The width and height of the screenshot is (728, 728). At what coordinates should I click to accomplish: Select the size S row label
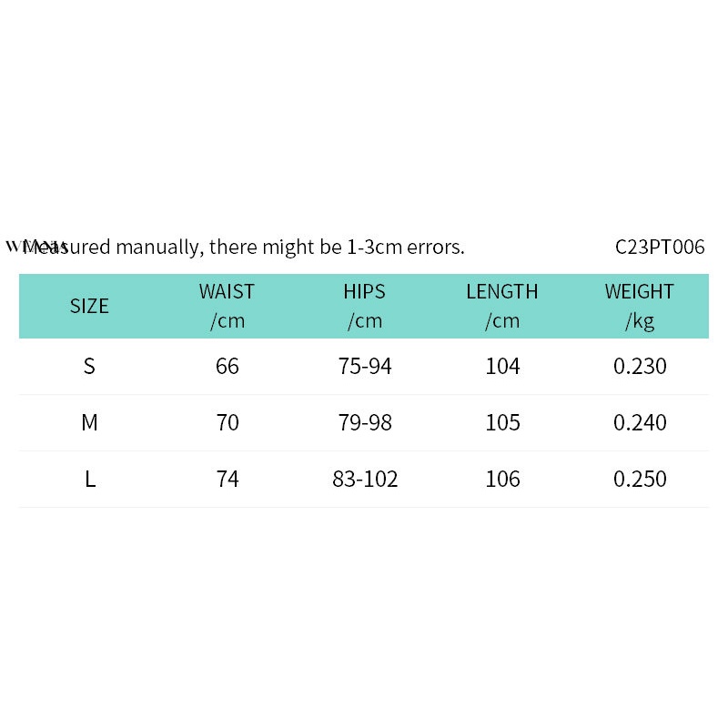89,367
